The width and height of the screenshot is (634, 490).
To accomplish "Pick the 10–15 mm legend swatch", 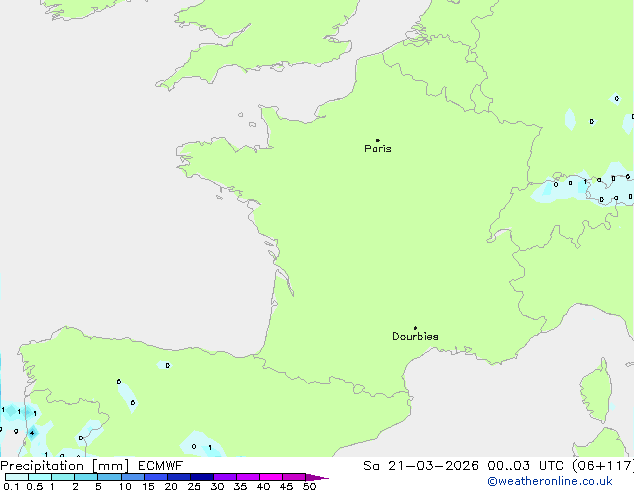I will click(x=133, y=477).
